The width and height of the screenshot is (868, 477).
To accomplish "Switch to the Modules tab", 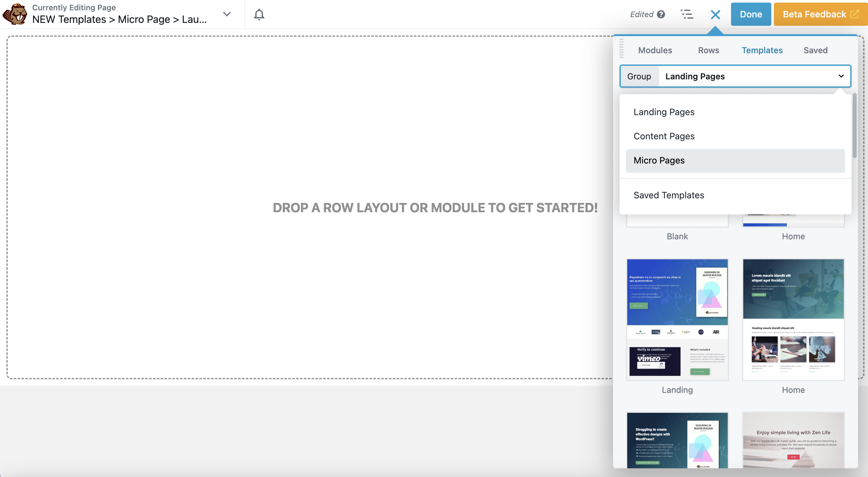I will pos(655,50).
